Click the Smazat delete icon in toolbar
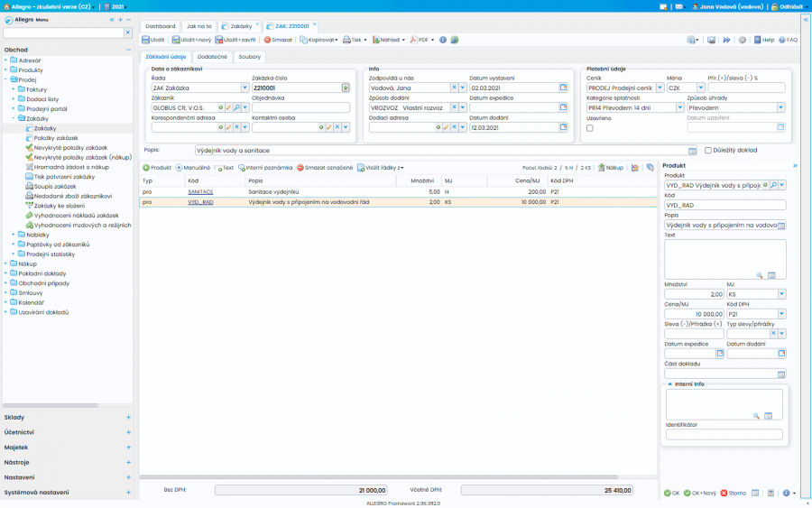The height and width of the screenshot is (508, 812). (267, 40)
